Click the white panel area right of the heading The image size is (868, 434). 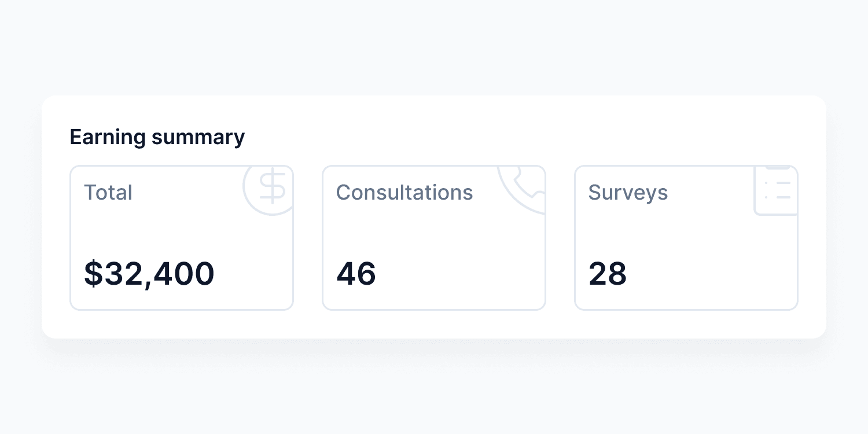click(521, 136)
